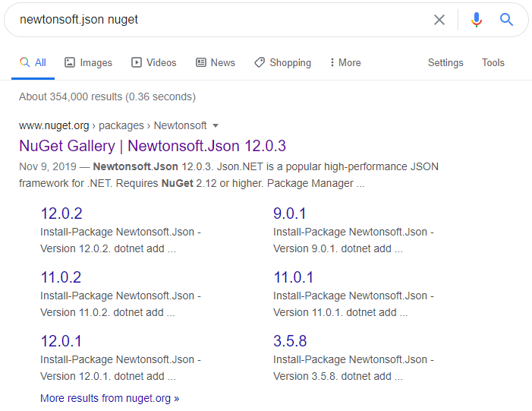Open the 3.5.8 version sitelink
The width and height of the screenshot is (532, 411).
click(290, 341)
